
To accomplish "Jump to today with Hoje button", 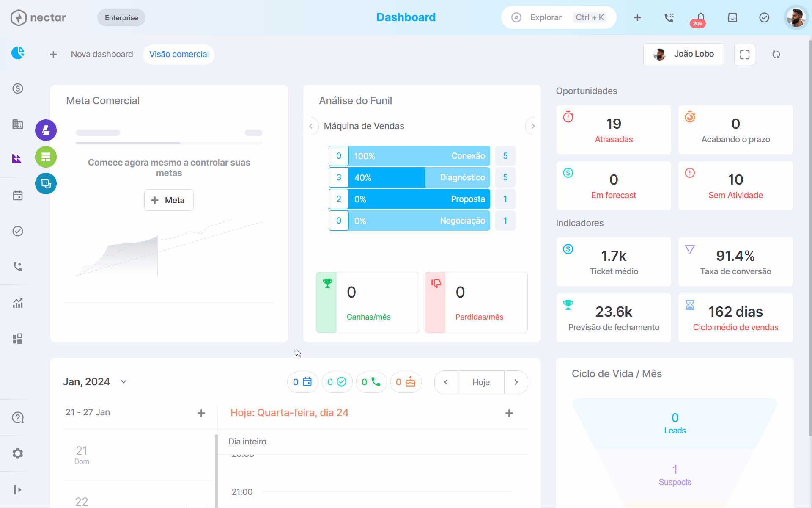I will coord(481,382).
